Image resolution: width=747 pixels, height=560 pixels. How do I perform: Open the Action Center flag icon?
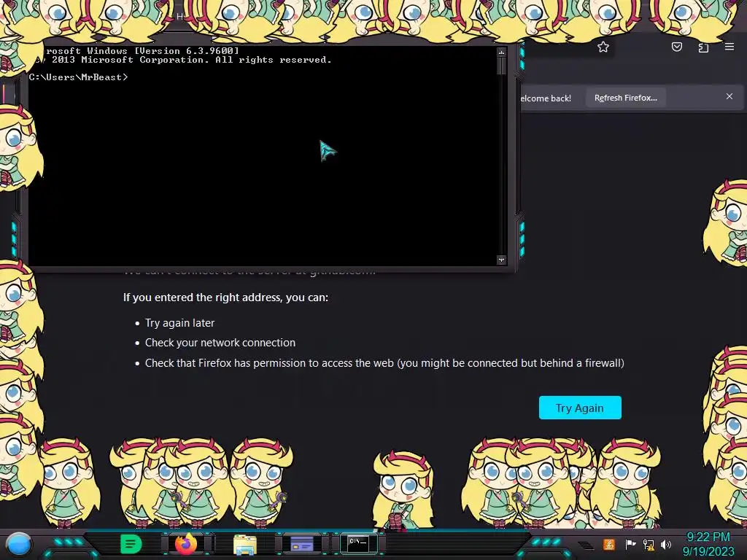[x=630, y=544]
